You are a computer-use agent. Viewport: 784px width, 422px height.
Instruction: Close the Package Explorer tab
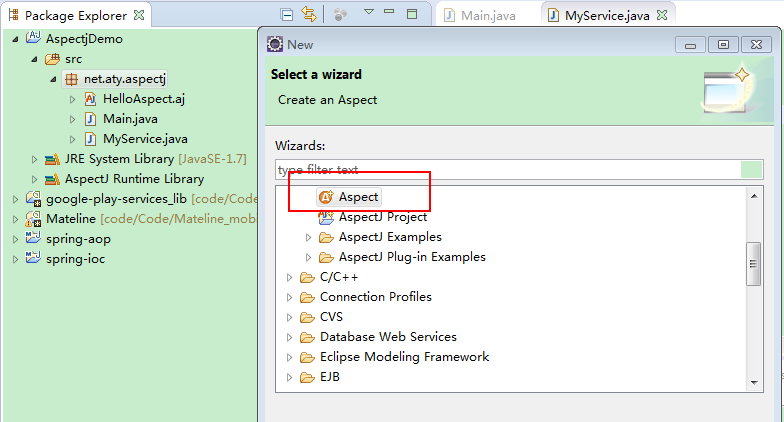coord(139,15)
